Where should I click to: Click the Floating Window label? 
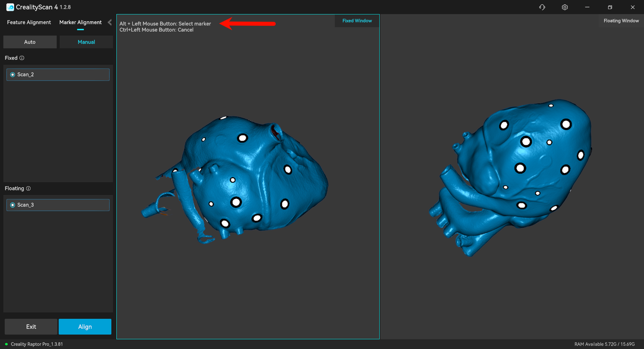click(x=621, y=21)
